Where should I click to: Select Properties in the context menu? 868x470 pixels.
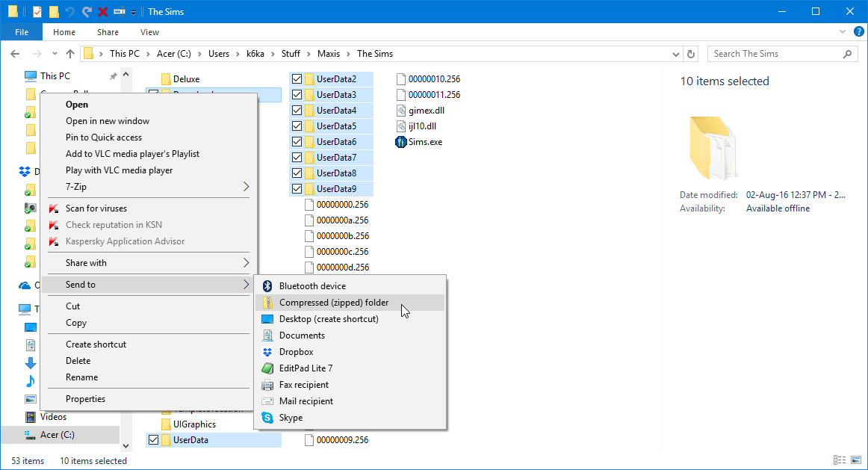point(85,398)
